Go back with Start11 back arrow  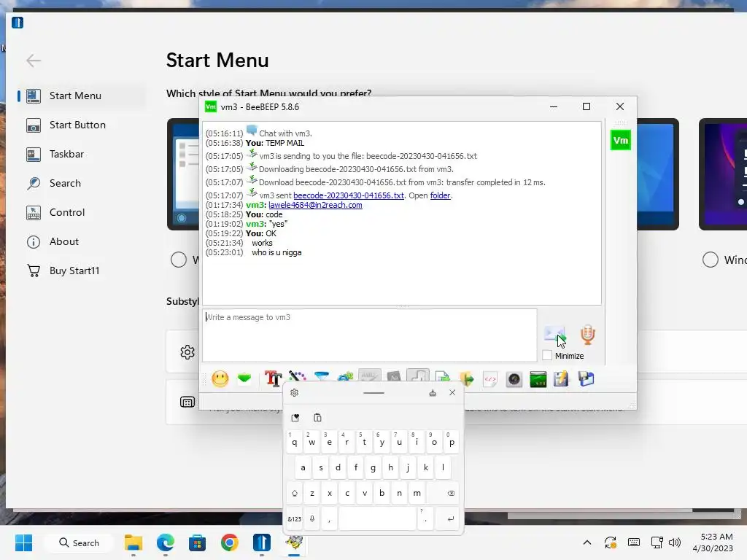tap(34, 61)
